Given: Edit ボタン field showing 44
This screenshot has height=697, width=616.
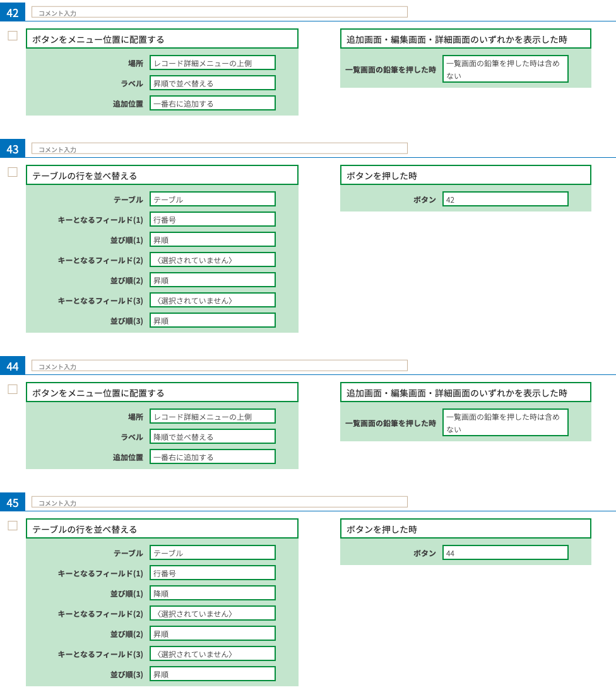Looking at the screenshot, I should tap(506, 552).
